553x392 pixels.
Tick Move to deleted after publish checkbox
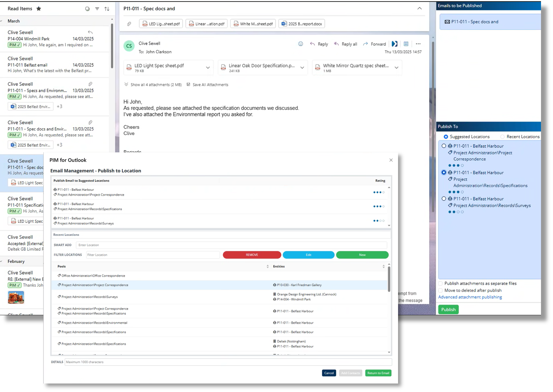point(441,290)
